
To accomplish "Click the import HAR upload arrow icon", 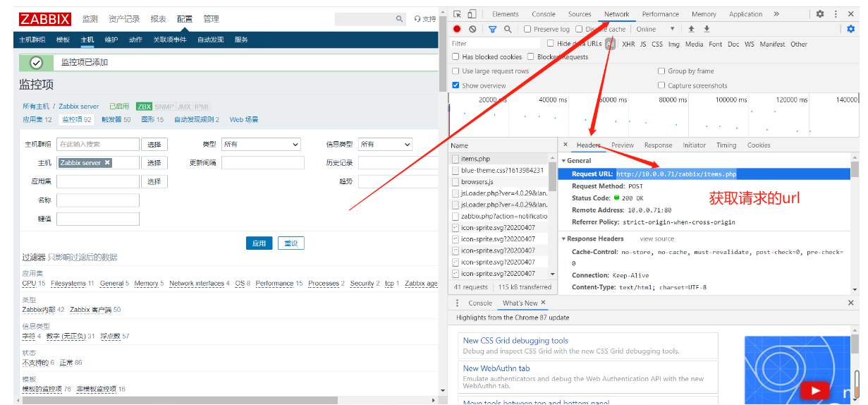I will 691,29.
